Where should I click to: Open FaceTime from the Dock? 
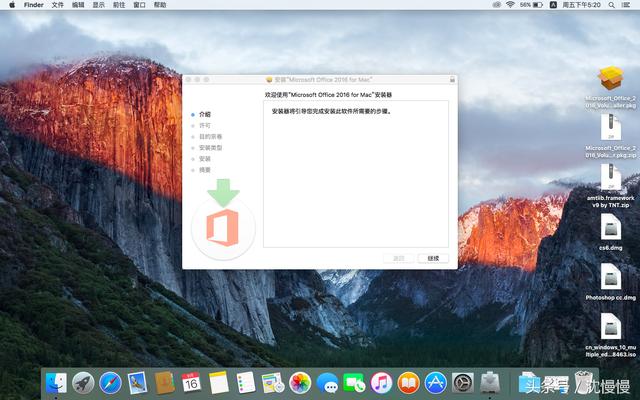pyautogui.click(x=354, y=383)
